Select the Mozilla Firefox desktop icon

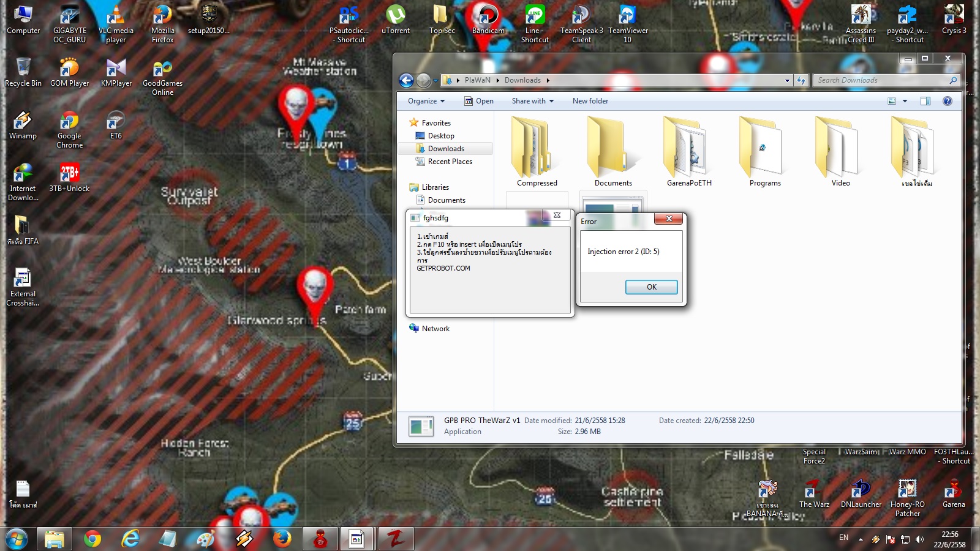[162, 24]
